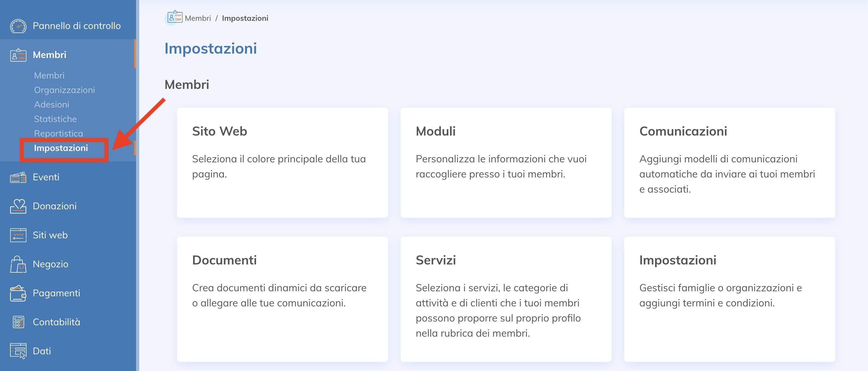868x371 pixels.
Task: Open the Comunicazioni settings card
Action: pyautogui.click(x=729, y=163)
